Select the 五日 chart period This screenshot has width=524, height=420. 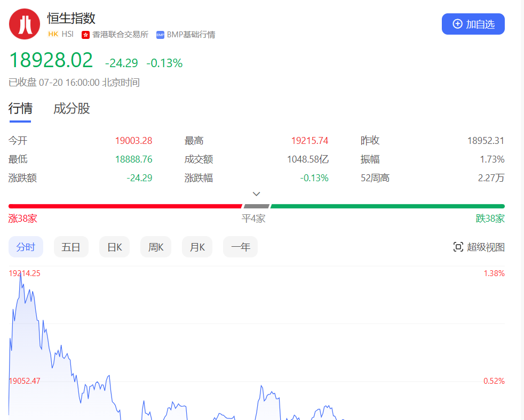(71, 247)
